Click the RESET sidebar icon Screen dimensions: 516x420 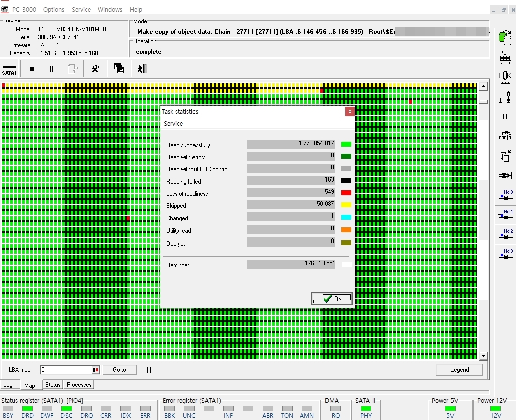(x=505, y=57)
